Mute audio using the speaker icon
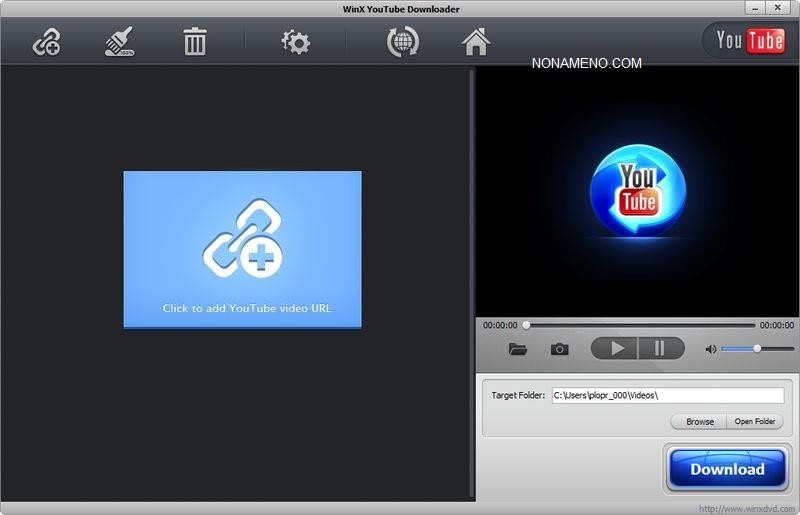This screenshot has width=800, height=515. (x=710, y=349)
